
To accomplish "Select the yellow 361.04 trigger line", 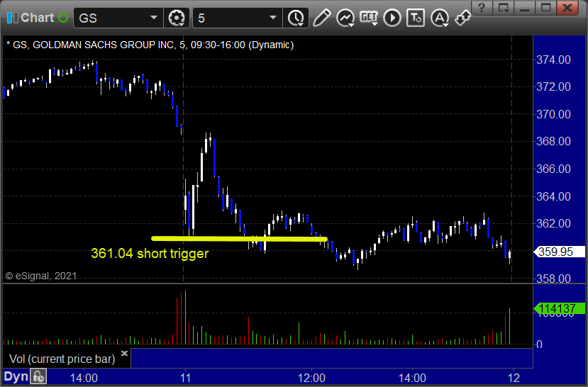I will [239, 238].
